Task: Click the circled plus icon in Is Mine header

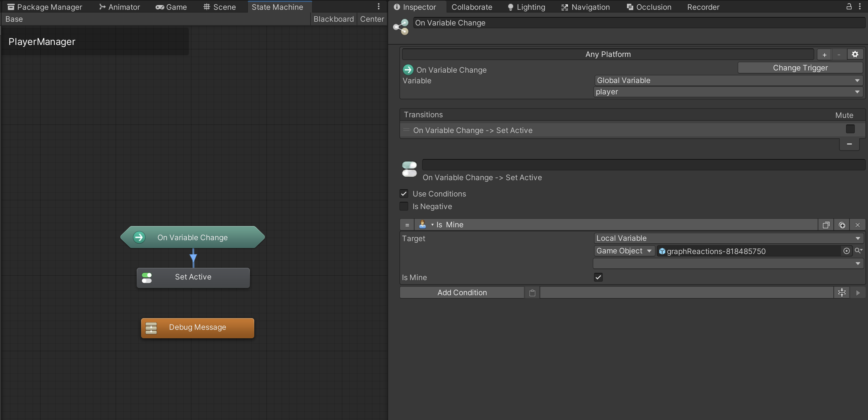Action: click(842, 225)
